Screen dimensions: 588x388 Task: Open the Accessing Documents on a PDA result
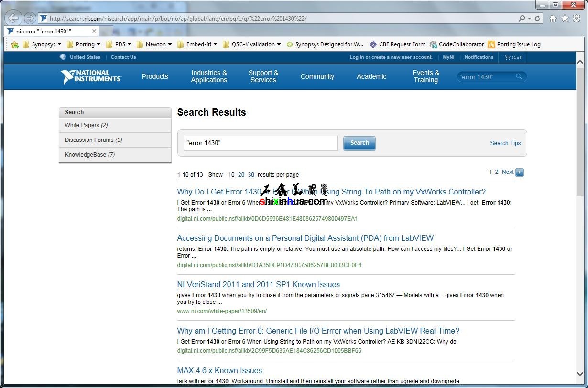[x=305, y=238]
